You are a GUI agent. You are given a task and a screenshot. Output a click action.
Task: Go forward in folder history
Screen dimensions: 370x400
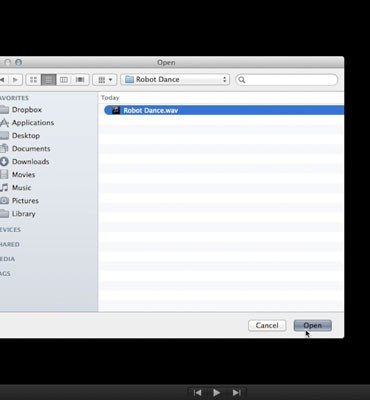pos(15,80)
